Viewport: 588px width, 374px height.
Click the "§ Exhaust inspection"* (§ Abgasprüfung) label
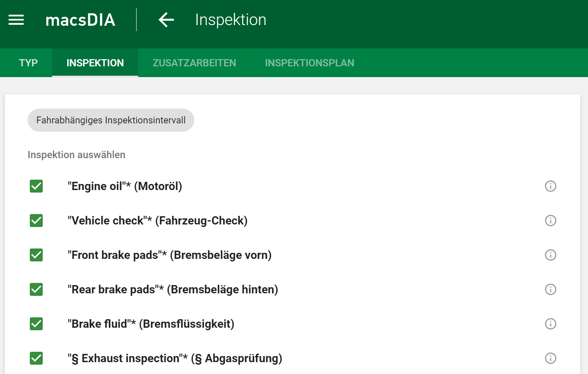point(175,358)
